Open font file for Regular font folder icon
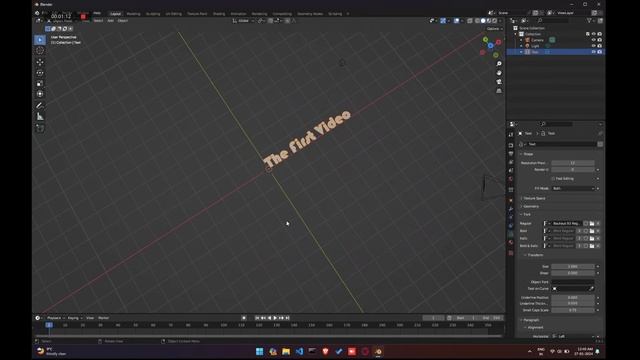 [x=592, y=223]
